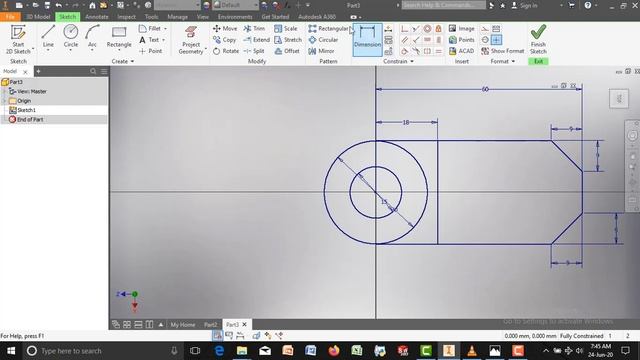Viewport: 640px width, 360px height.
Task: Select the Trim tool
Action: 254,29
